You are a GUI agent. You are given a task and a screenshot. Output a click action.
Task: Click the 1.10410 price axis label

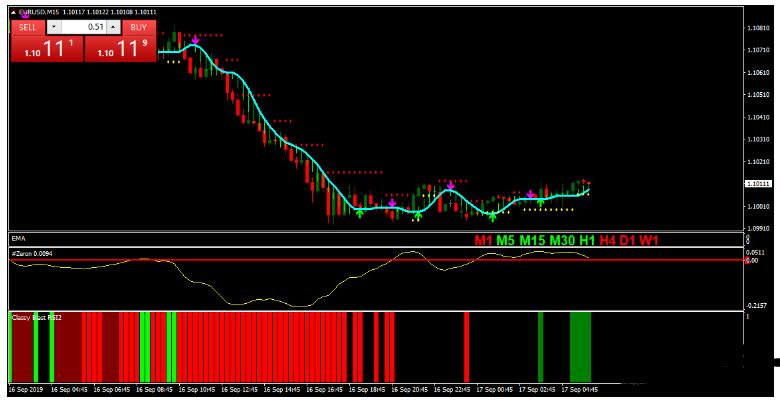point(759,118)
